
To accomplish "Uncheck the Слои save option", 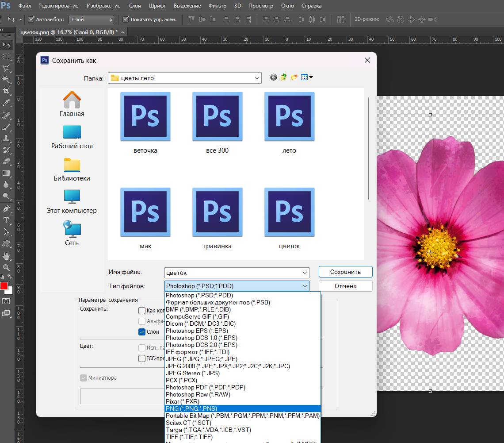I will click(x=142, y=332).
